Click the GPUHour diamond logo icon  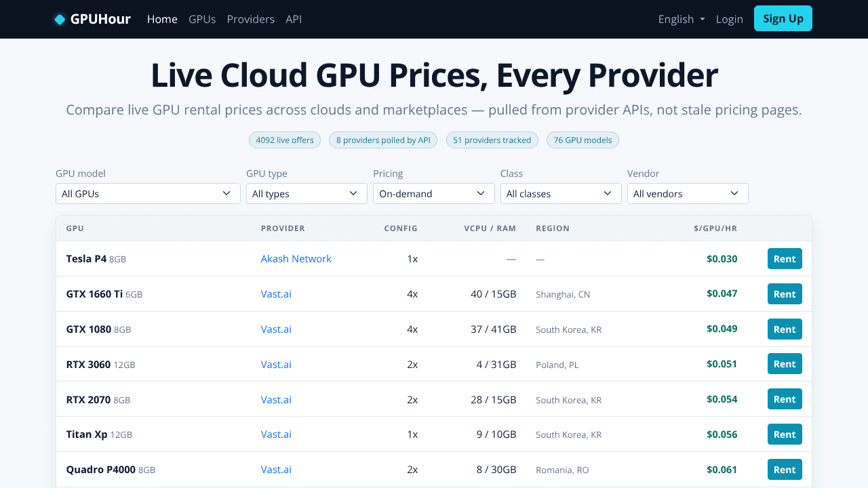click(60, 19)
